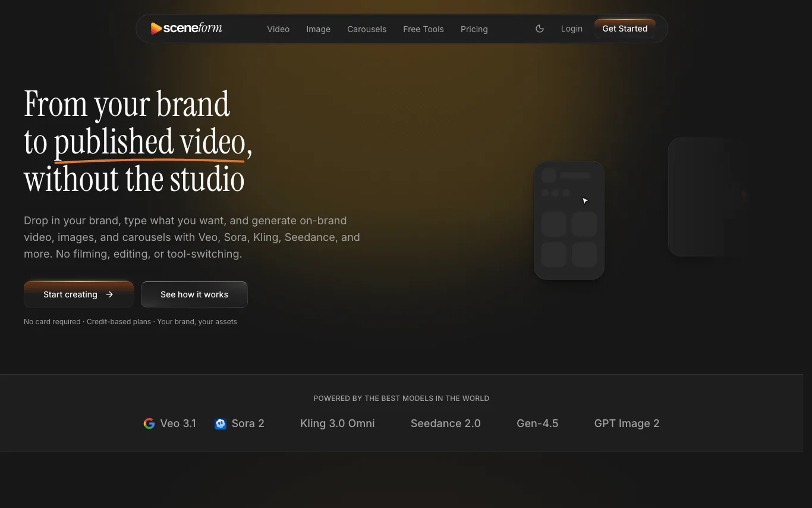Select the Seedance 2.0 label
The height and width of the screenshot is (508, 812).
[446, 424]
